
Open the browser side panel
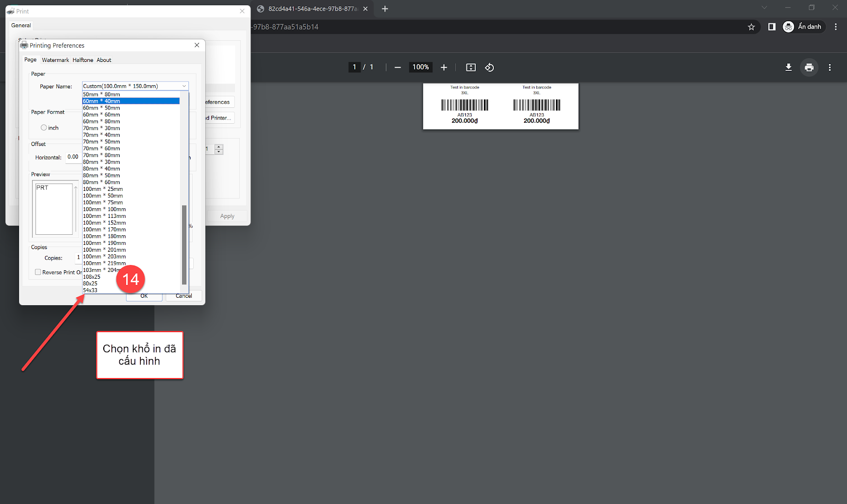coord(771,27)
